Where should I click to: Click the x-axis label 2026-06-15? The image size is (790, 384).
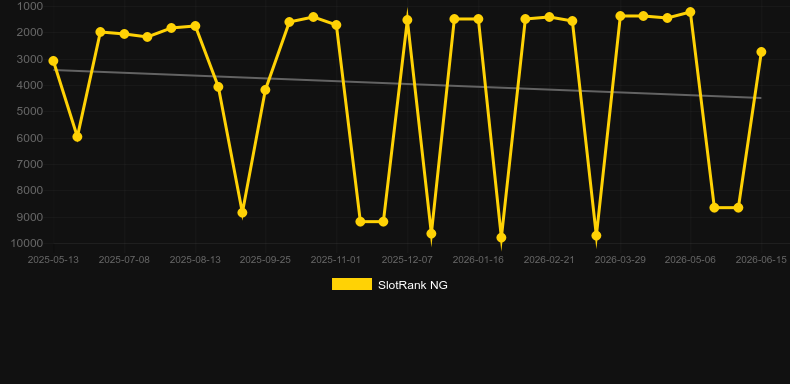pyautogui.click(x=761, y=260)
